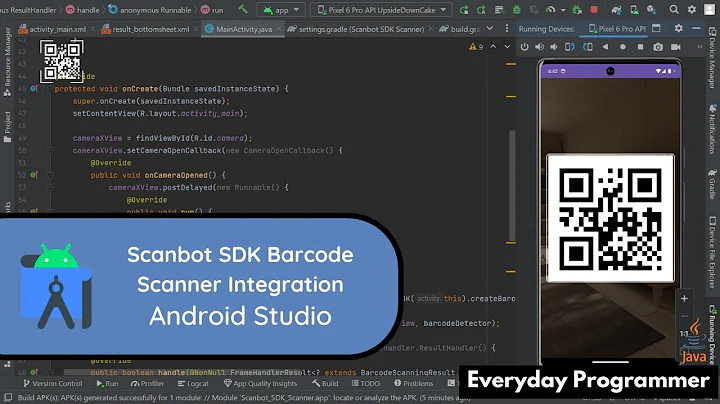This screenshot has width=720, height=404.
Task: Open Device Manager panel on right edge
Action: [x=712, y=58]
